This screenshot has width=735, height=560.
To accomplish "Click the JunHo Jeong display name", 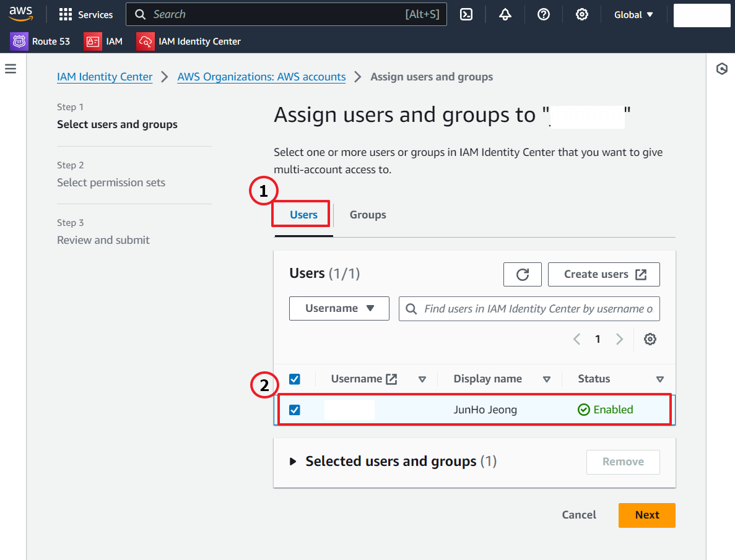I will click(485, 410).
